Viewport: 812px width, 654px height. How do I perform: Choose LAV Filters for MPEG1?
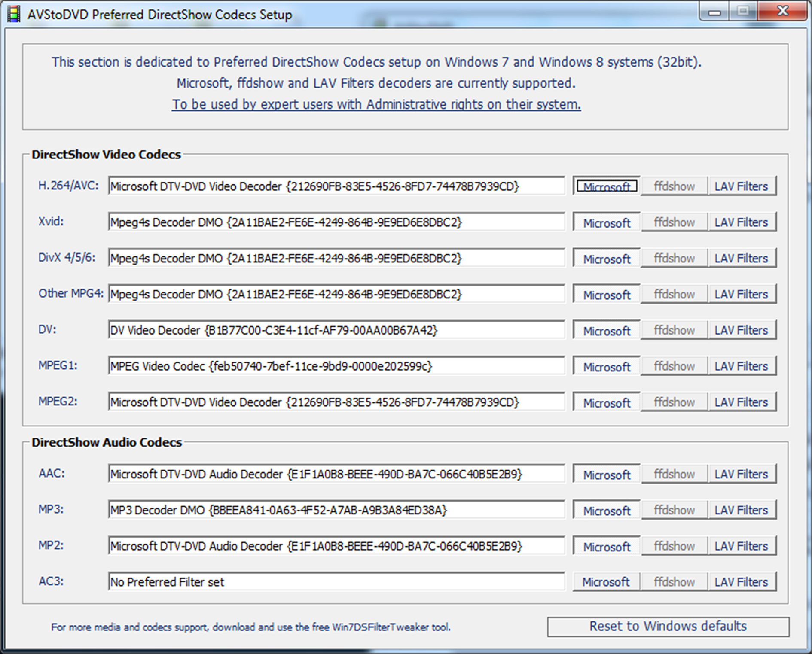point(742,366)
